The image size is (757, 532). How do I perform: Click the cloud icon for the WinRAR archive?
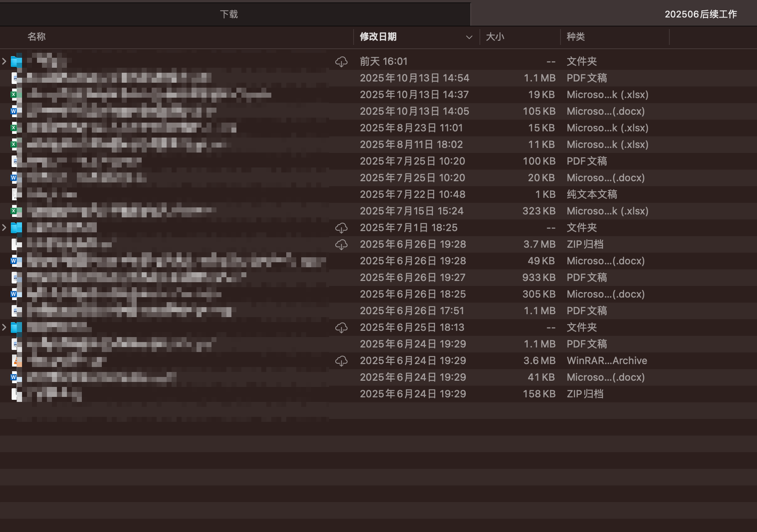tap(341, 361)
